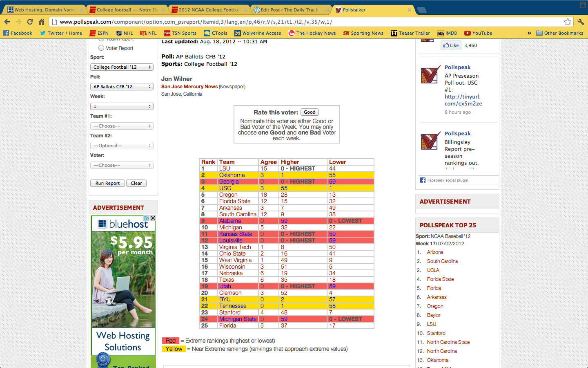Close the bluehost ad with X icon
Screen dimensions: 588x368
coord(153,218)
